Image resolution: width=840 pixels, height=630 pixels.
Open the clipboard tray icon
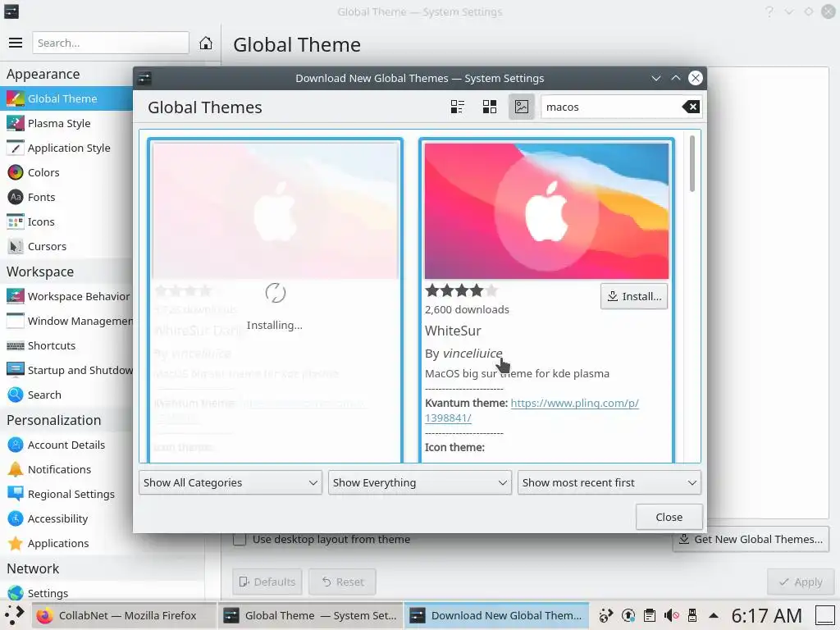point(650,615)
